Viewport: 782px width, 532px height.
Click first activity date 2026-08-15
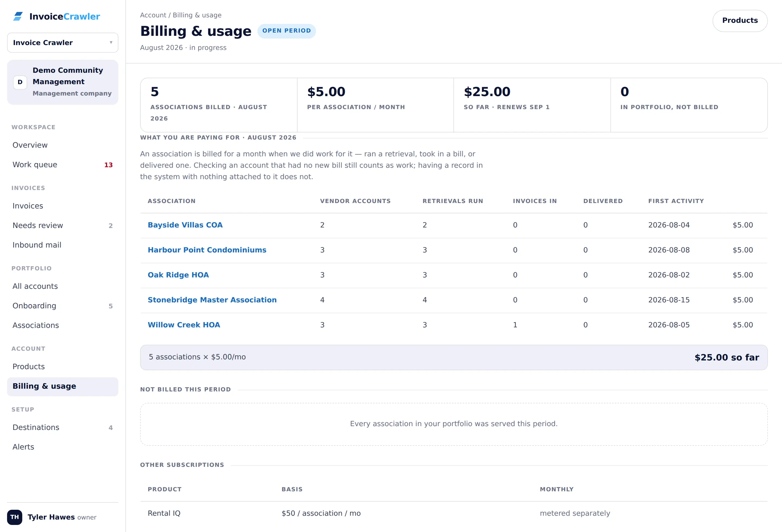pyautogui.click(x=669, y=300)
